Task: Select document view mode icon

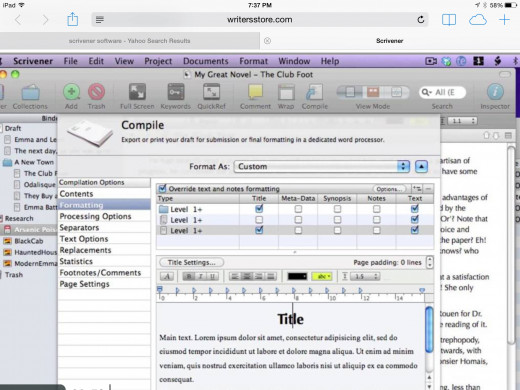Action: point(350,92)
